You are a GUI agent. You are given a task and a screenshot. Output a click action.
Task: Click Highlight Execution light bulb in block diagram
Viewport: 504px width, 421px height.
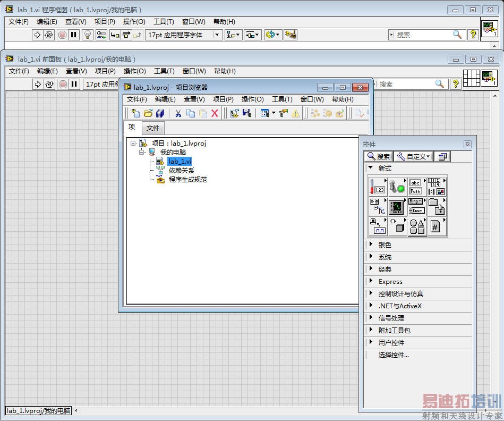pos(88,35)
